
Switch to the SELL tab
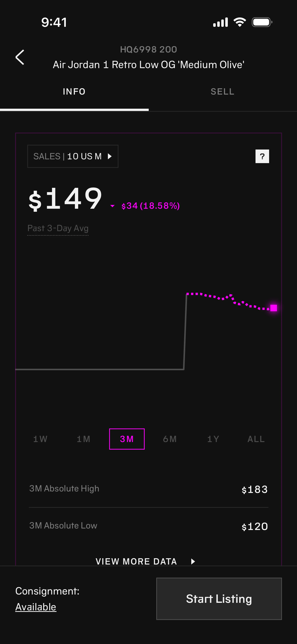222,92
